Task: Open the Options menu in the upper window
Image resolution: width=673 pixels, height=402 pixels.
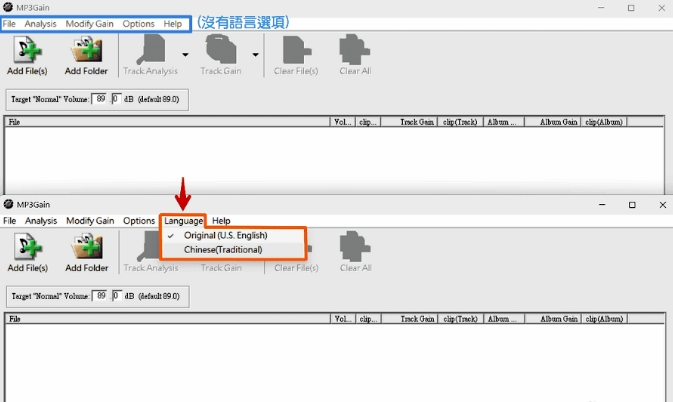Action: 139,23
